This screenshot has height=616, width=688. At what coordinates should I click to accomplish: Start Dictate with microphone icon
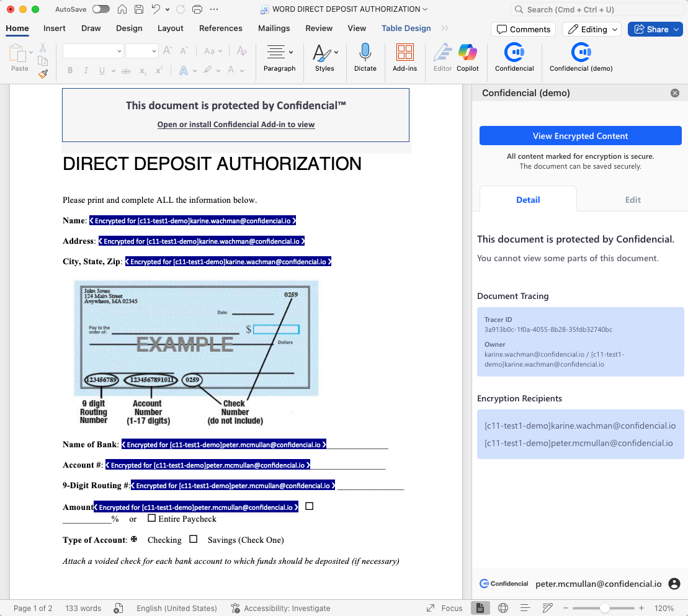365,57
